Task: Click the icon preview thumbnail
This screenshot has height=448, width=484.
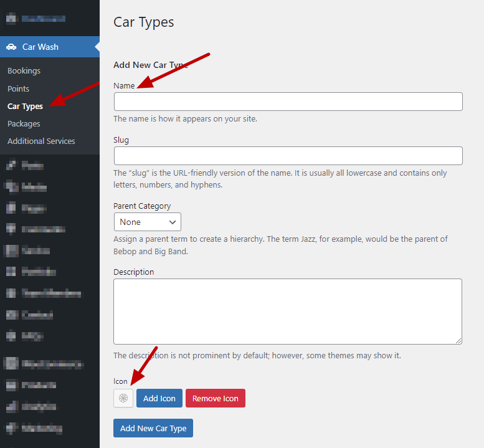Action: pos(123,398)
